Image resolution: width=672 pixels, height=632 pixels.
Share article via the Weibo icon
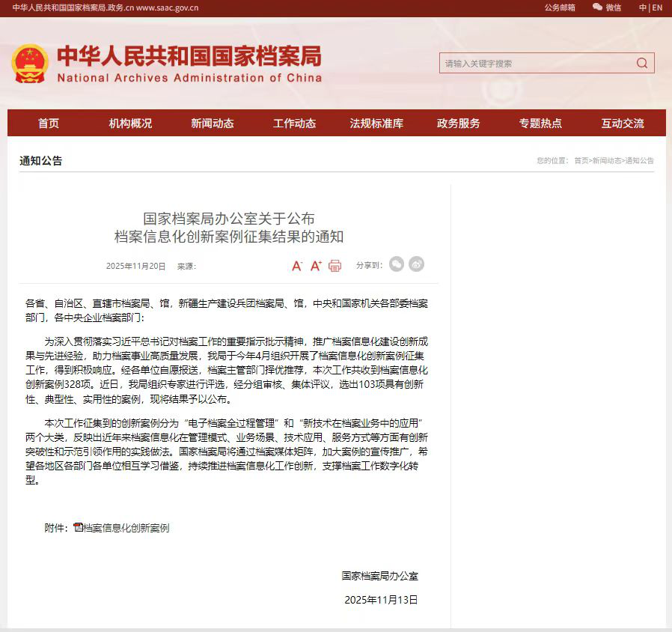coord(417,264)
